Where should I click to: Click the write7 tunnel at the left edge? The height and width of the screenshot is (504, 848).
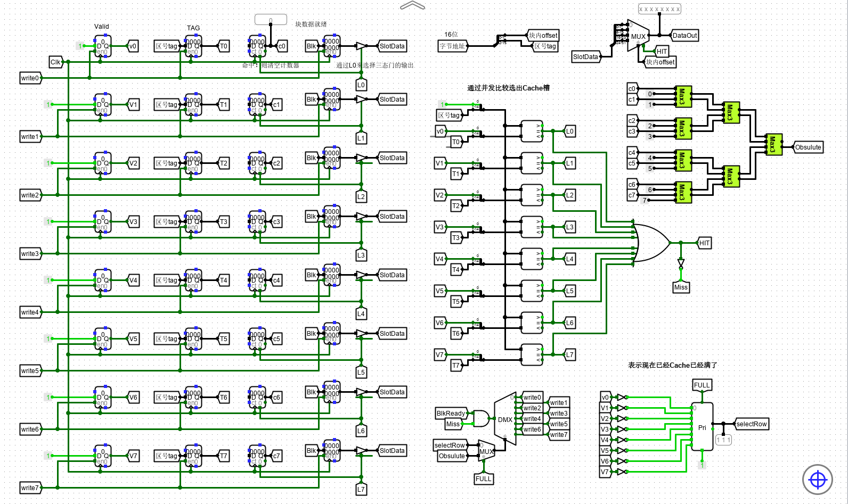(x=30, y=488)
